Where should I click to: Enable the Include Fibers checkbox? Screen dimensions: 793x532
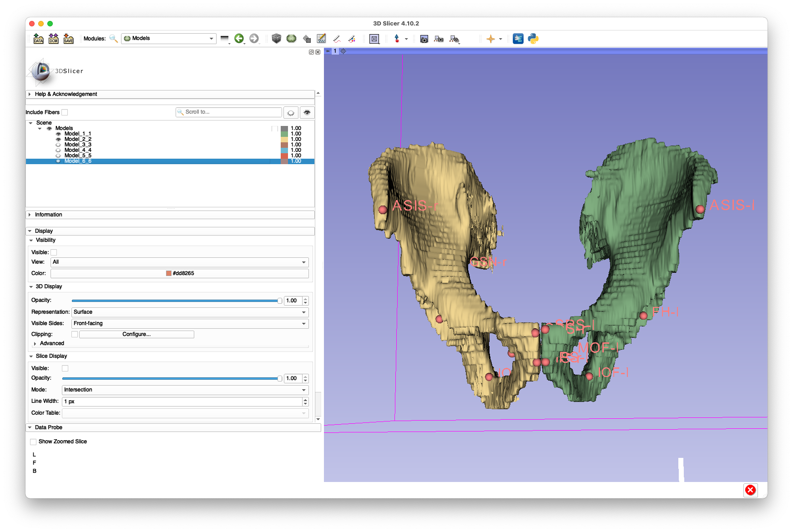tap(65, 112)
